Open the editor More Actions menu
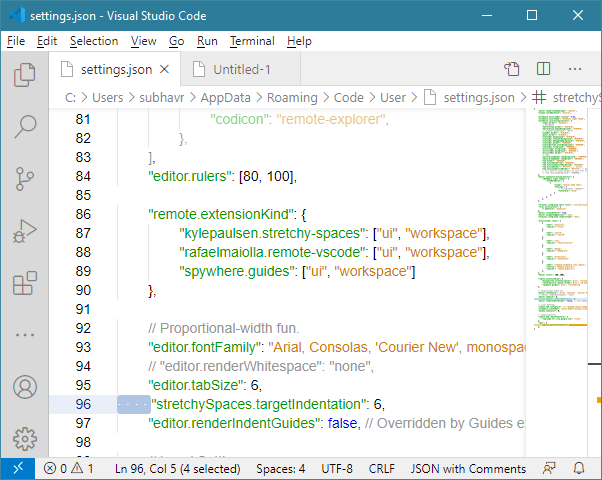Image resolution: width=602 pixels, height=480 pixels. (575, 69)
